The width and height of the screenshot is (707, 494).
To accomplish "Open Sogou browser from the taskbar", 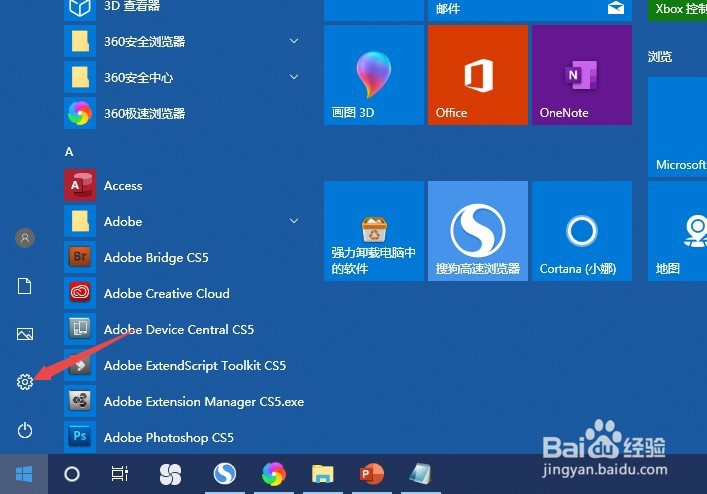I will tap(225, 474).
